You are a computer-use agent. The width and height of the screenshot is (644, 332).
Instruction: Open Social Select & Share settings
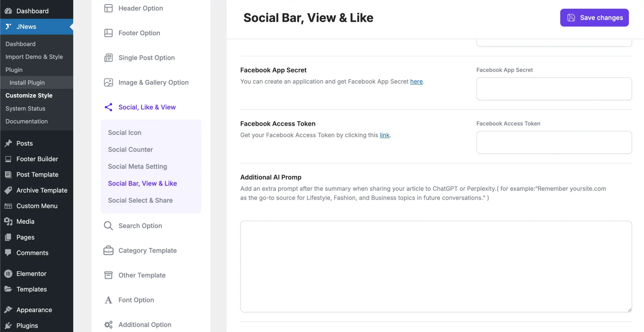pyautogui.click(x=140, y=200)
